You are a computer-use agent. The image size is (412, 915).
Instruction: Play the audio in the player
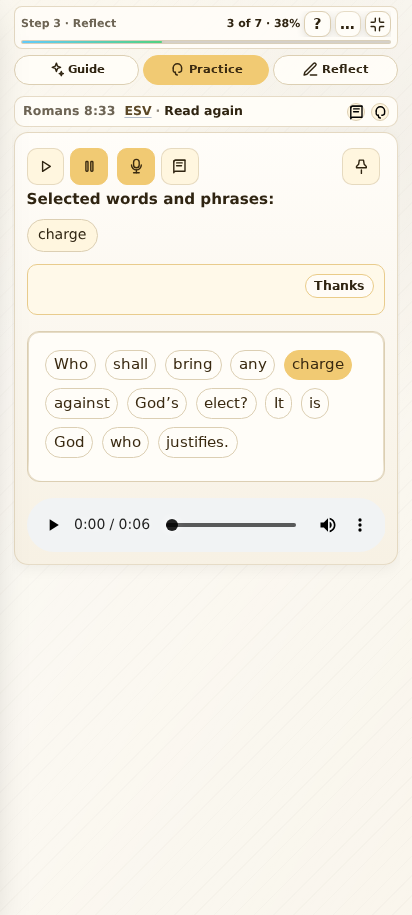coord(53,525)
